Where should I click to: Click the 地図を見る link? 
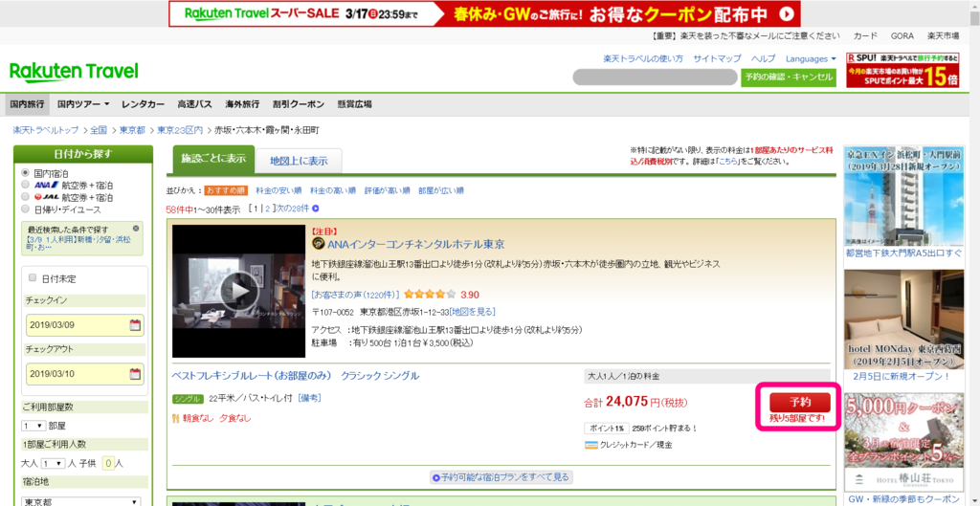click(x=473, y=311)
